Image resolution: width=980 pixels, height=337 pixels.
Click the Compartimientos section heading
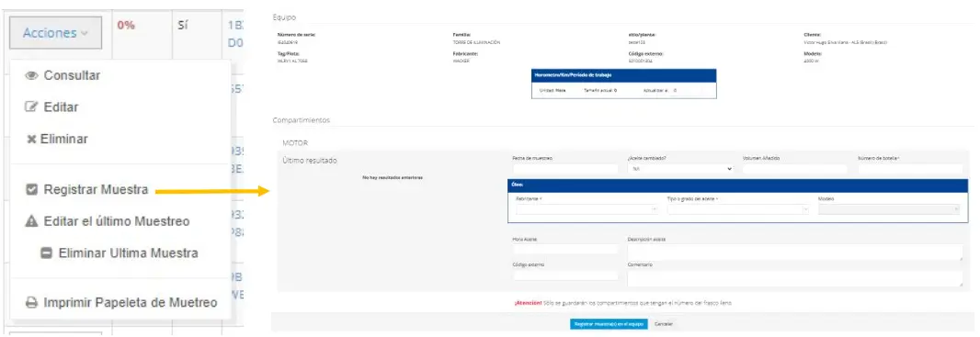[x=302, y=119]
